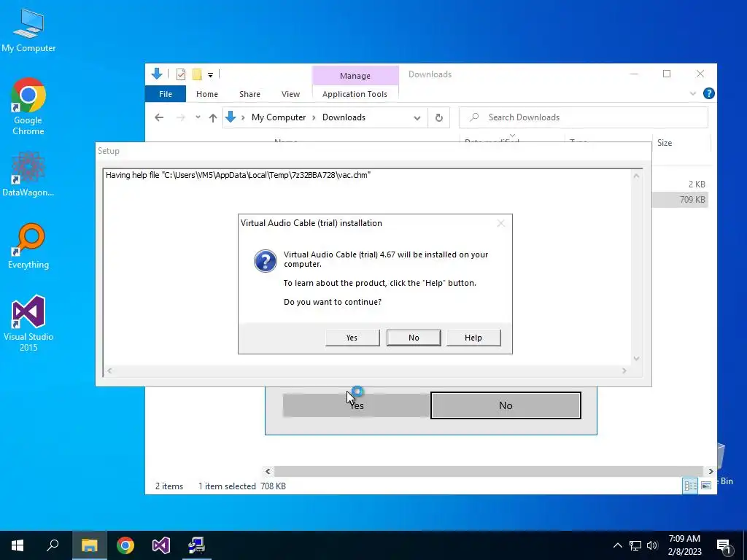Switch to File Explorer in taskbar

point(89,545)
